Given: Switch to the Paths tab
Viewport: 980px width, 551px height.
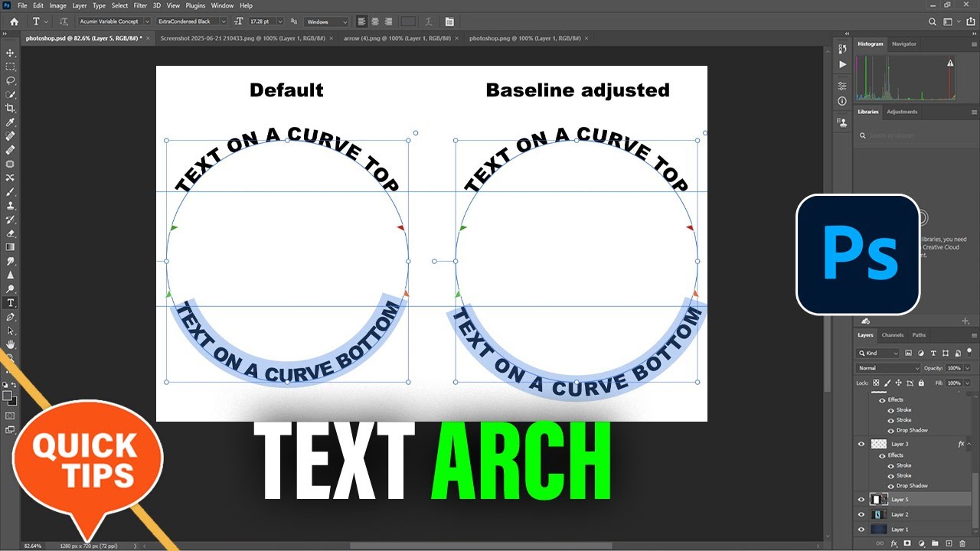Looking at the screenshot, I should tap(919, 335).
